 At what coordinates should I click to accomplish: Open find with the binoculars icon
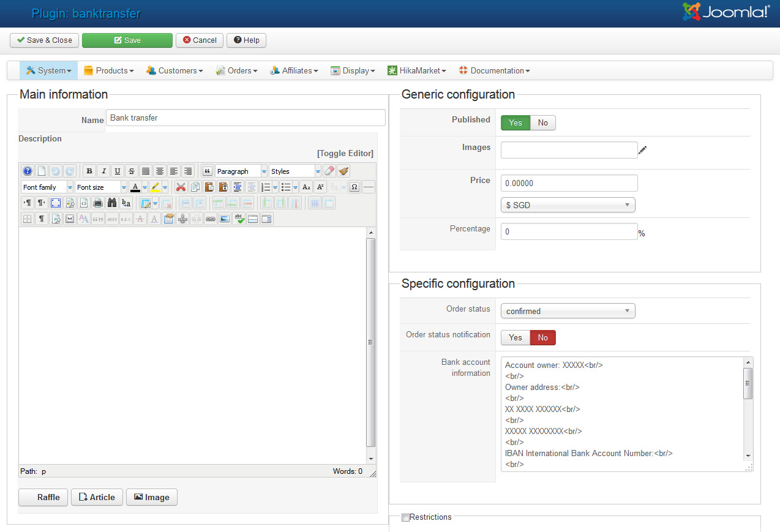pyautogui.click(x=112, y=203)
